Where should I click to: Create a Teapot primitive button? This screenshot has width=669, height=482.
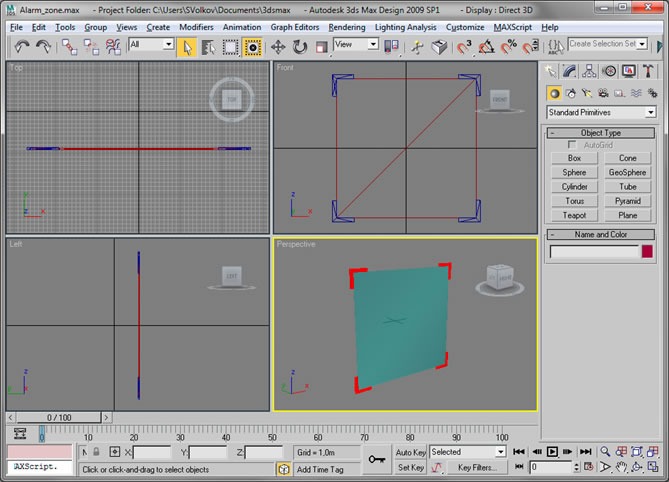click(574, 215)
